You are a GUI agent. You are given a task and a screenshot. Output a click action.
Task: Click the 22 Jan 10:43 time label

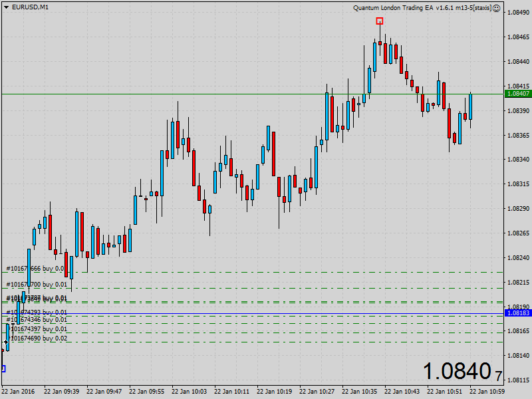coord(402,392)
